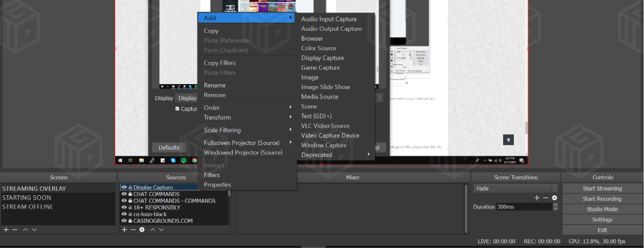Add a new scene with plus icon

pyautogui.click(x=6, y=230)
